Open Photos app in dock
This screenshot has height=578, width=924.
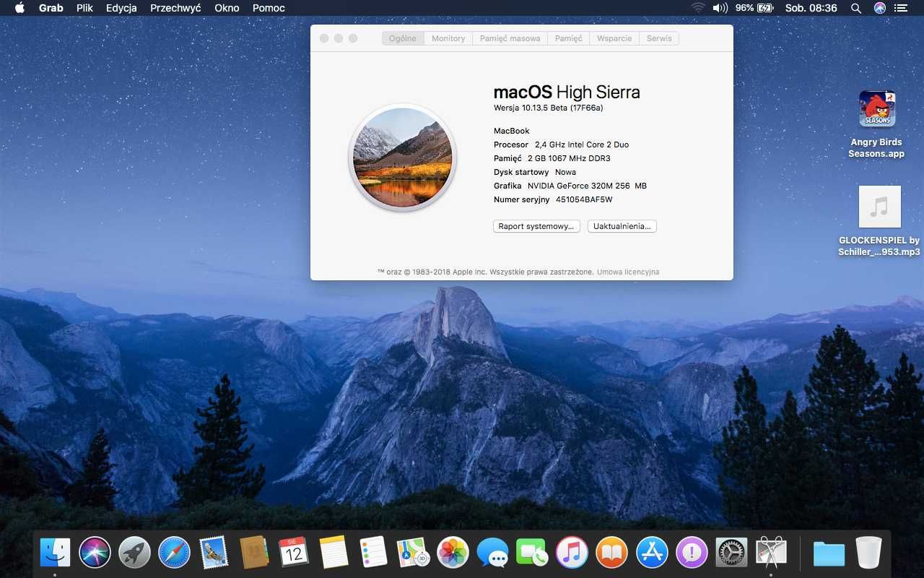pos(453,553)
